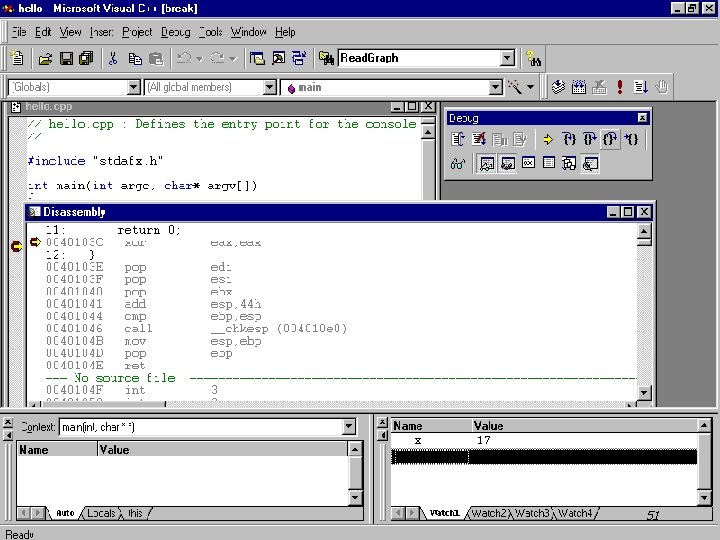
Task: Click the WizardBar magic wand icon
Action: (515, 87)
